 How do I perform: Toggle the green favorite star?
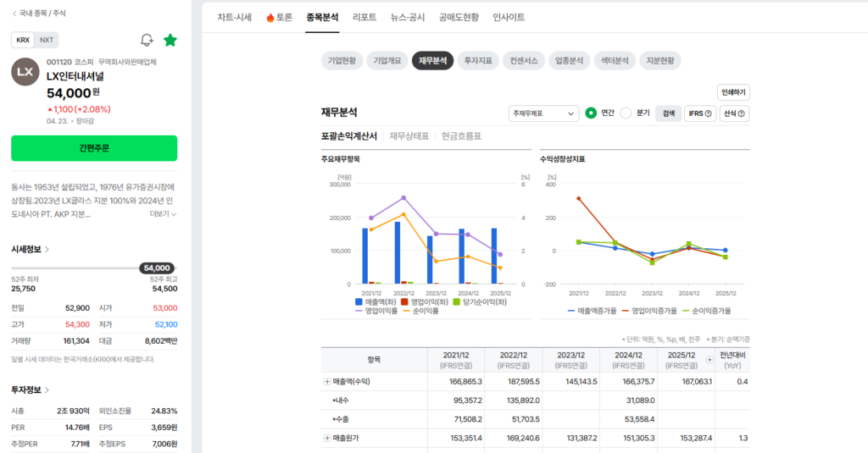click(x=170, y=40)
